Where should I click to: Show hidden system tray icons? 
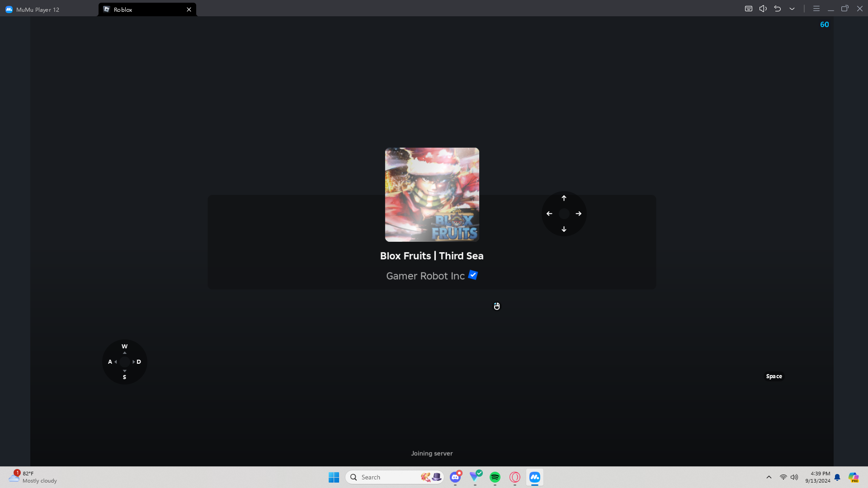(769, 477)
